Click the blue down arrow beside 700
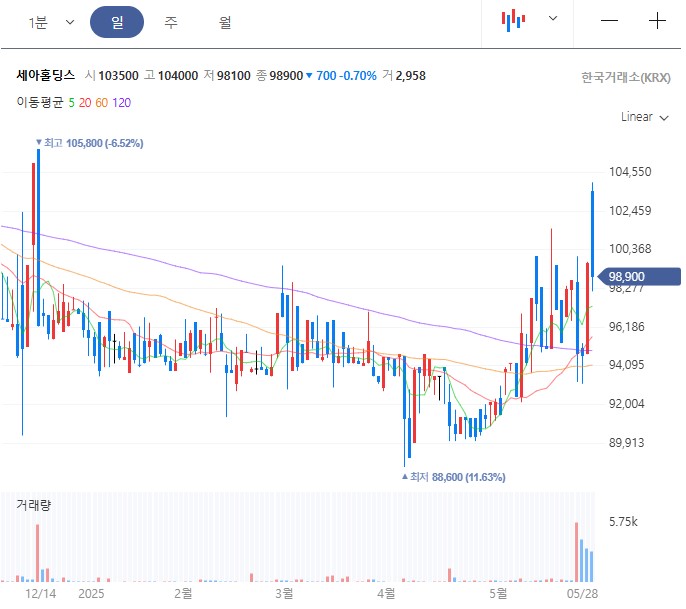686x609 pixels. click(x=309, y=76)
